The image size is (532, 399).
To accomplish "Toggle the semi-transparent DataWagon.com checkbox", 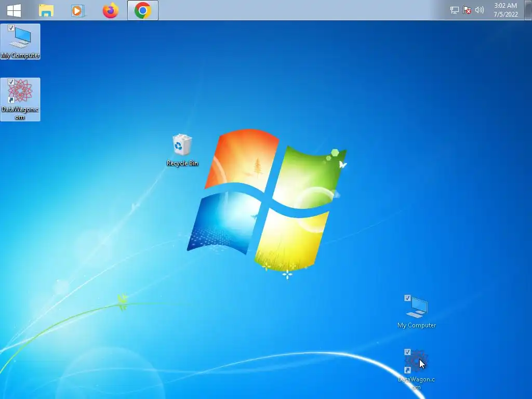I will (407, 352).
